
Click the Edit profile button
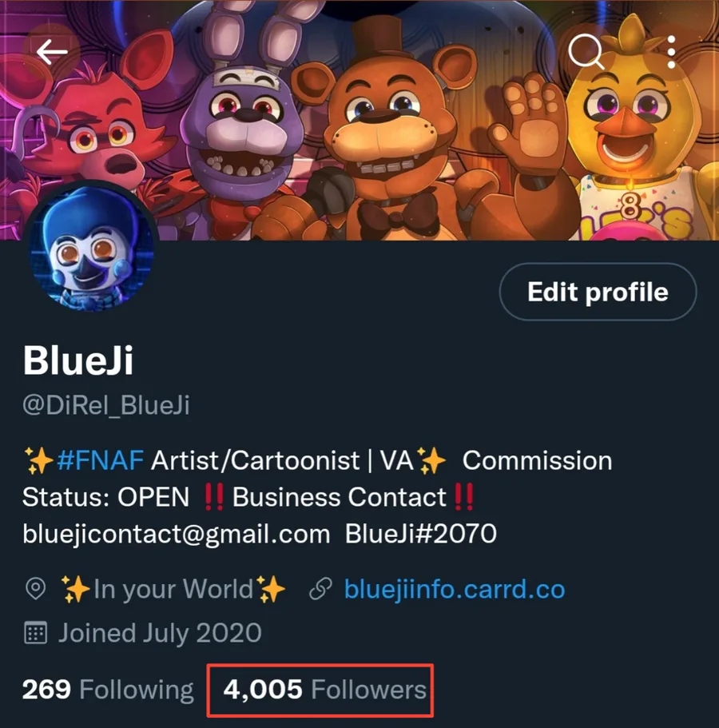(x=598, y=292)
